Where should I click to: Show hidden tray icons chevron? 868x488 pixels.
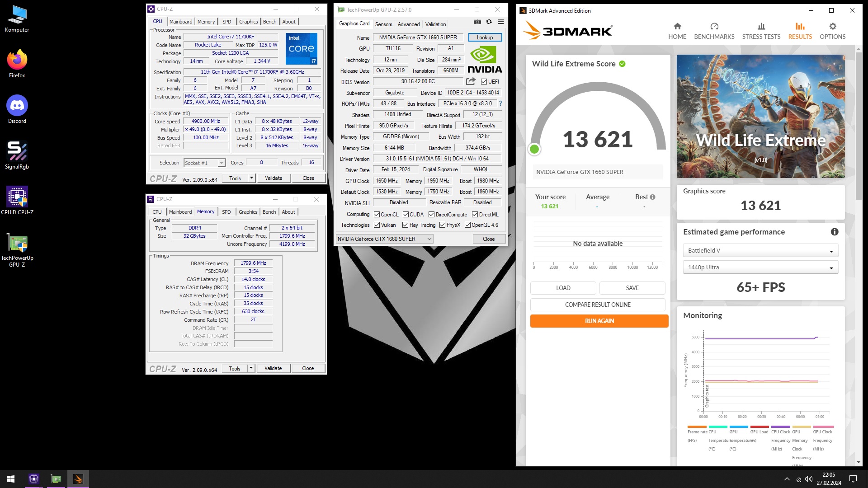coord(787,479)
